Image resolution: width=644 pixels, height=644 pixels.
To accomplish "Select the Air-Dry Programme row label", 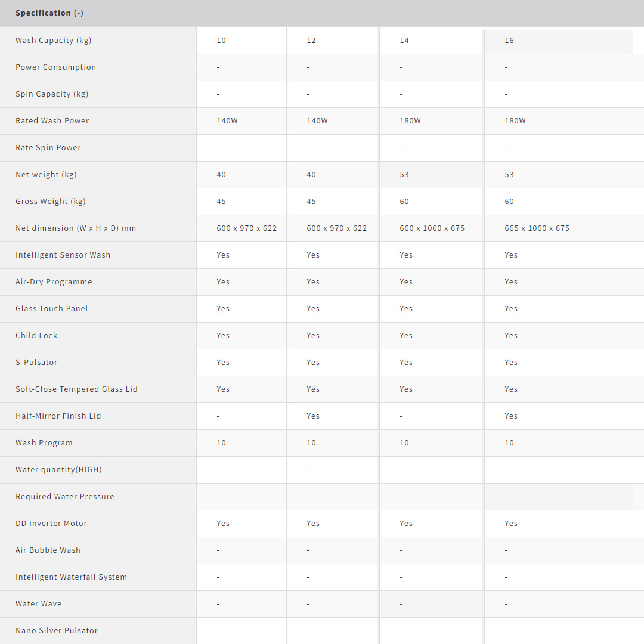I will coord(54,282).
